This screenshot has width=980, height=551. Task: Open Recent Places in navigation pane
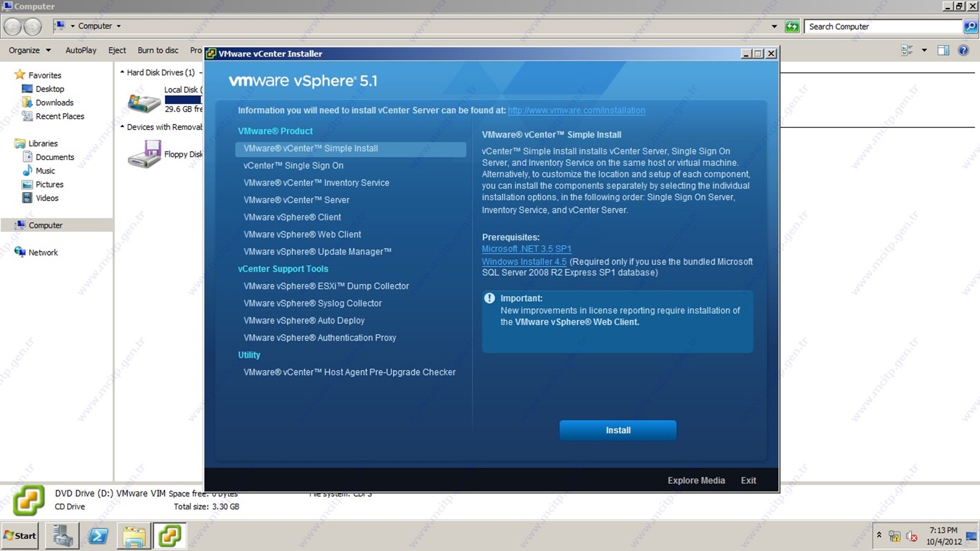[x=53, y=117]
